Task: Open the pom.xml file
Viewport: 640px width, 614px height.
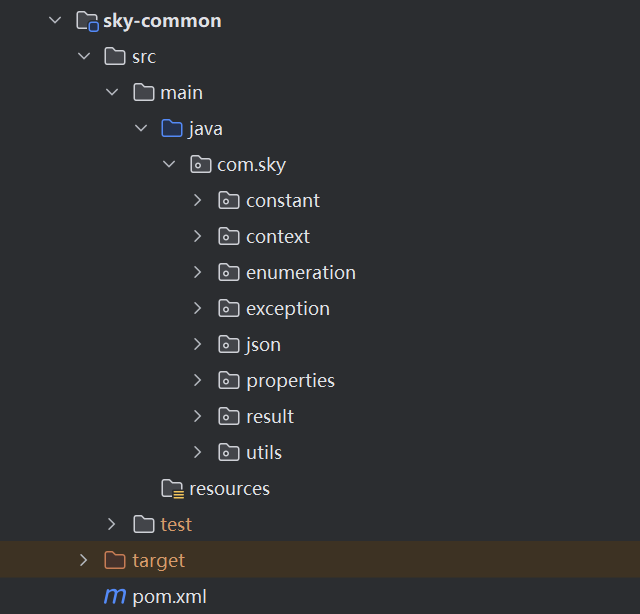Action: [x=169, y=596]
